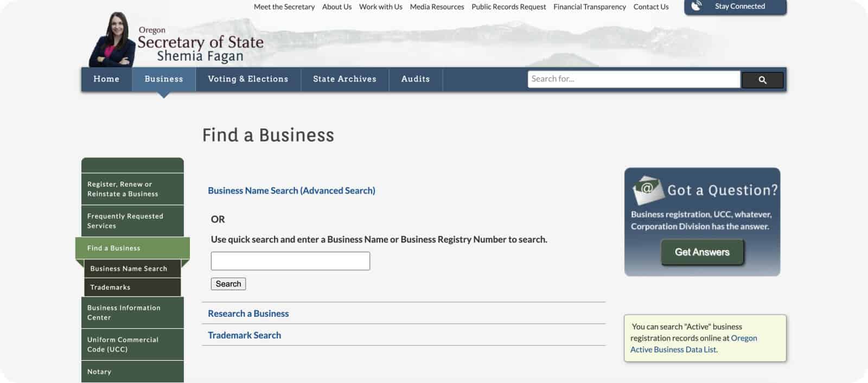
Task: Open the About Us link
Action: point(337,7)
